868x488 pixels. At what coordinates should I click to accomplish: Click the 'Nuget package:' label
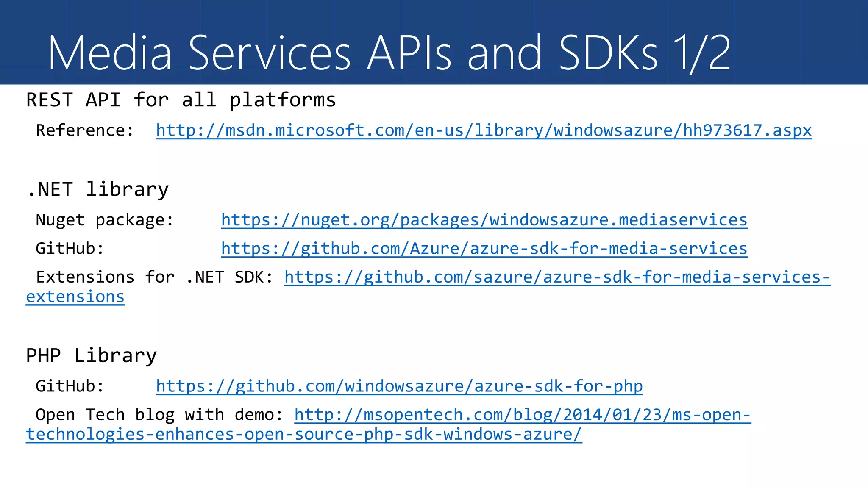(x=105, y=220)
